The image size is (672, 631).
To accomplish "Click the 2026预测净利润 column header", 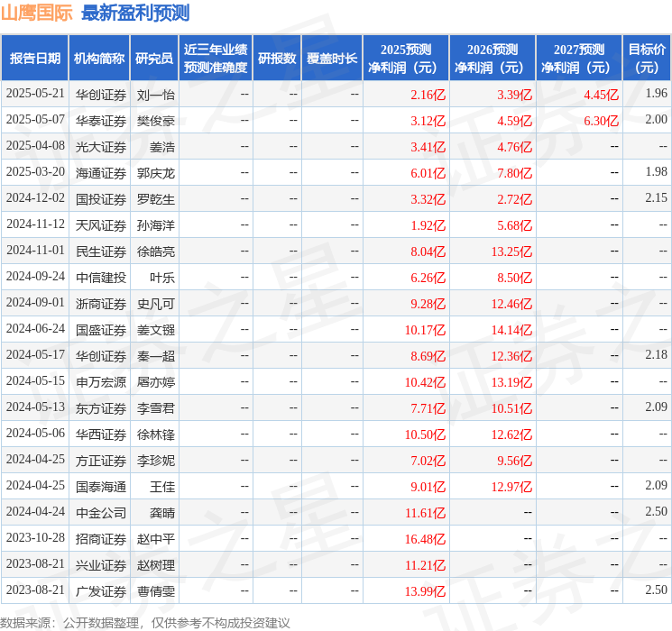I will pos(492,59).
